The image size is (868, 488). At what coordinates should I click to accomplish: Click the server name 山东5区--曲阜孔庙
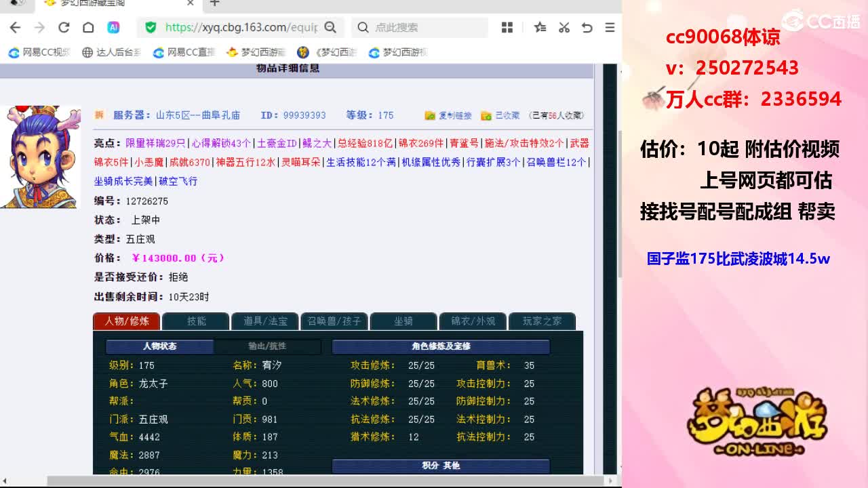(198, 115)
